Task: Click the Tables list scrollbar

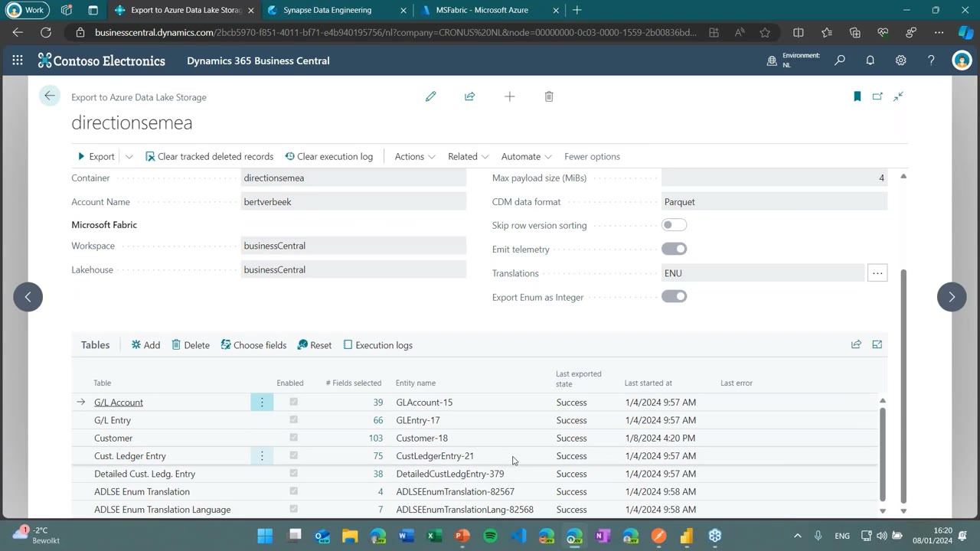Action: click(883, 455)
